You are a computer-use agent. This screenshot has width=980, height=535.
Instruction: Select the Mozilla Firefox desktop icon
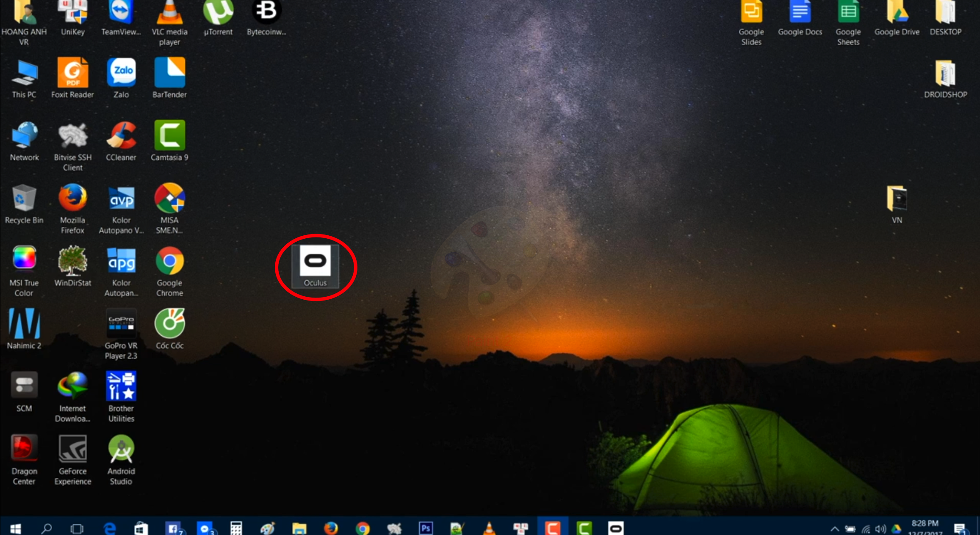72,209
